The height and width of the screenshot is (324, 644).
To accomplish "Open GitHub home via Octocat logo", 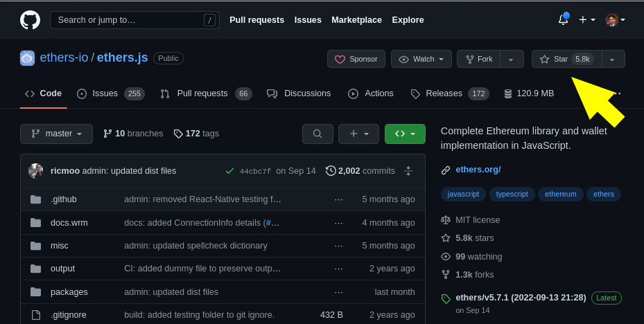I will [30, 19].
